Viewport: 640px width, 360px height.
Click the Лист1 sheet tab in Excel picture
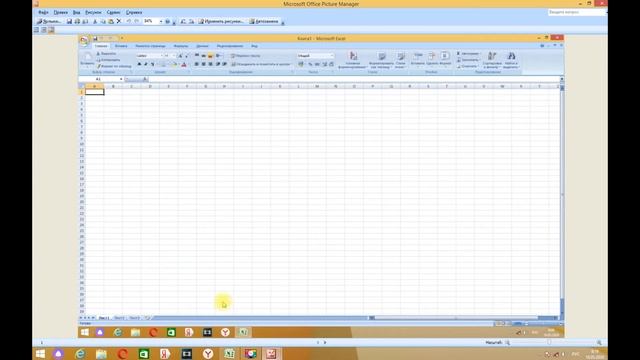pos(104,318)
